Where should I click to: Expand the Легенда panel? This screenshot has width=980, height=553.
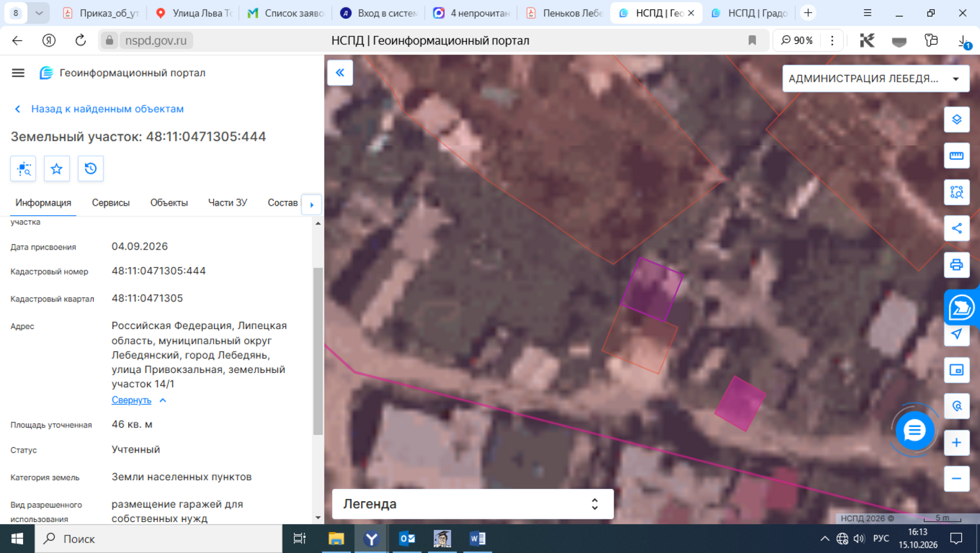[x=472, y=504]
